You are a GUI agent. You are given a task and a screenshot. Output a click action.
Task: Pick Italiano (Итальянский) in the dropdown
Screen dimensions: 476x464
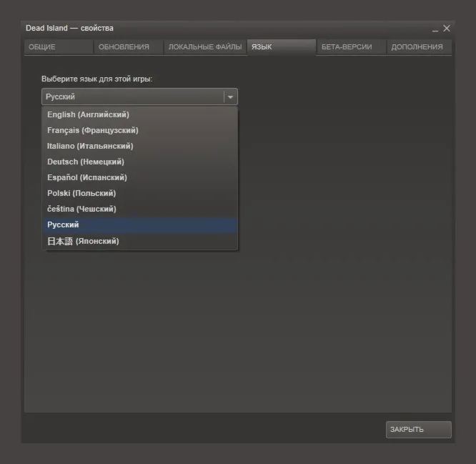139,147
